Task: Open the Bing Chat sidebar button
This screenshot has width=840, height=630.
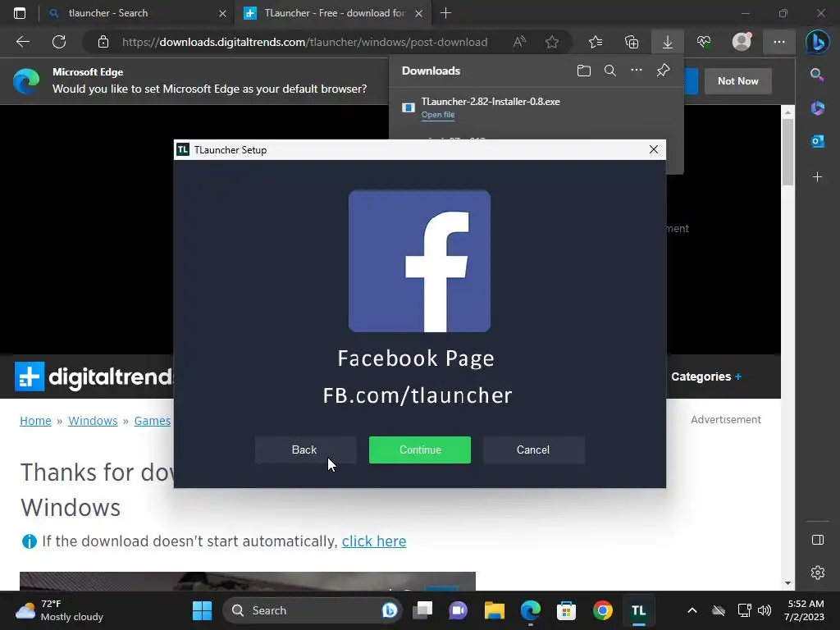Action: pyautogui.click(x=818, y=42)
